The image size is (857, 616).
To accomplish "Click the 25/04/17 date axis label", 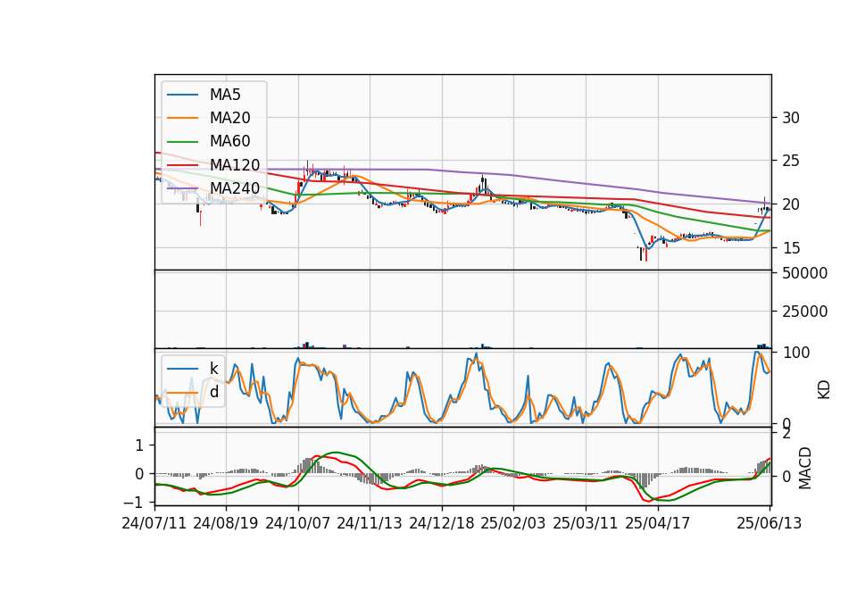I will [x=658, y=523].
